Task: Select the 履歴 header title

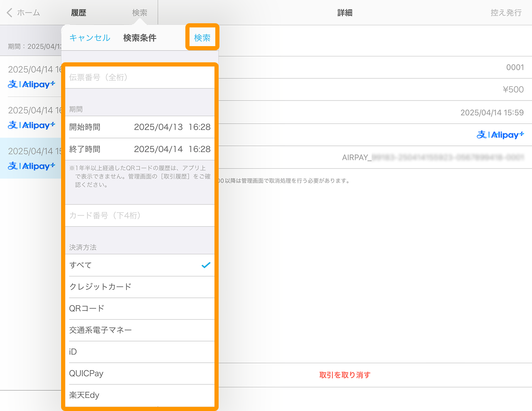Action: [x=79, y=13]
